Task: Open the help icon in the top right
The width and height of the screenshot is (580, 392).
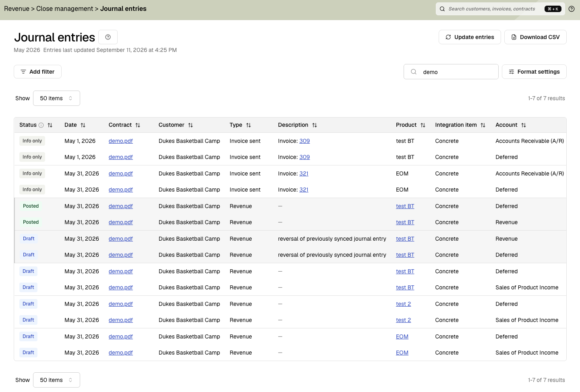Action: tap(572, 9)
